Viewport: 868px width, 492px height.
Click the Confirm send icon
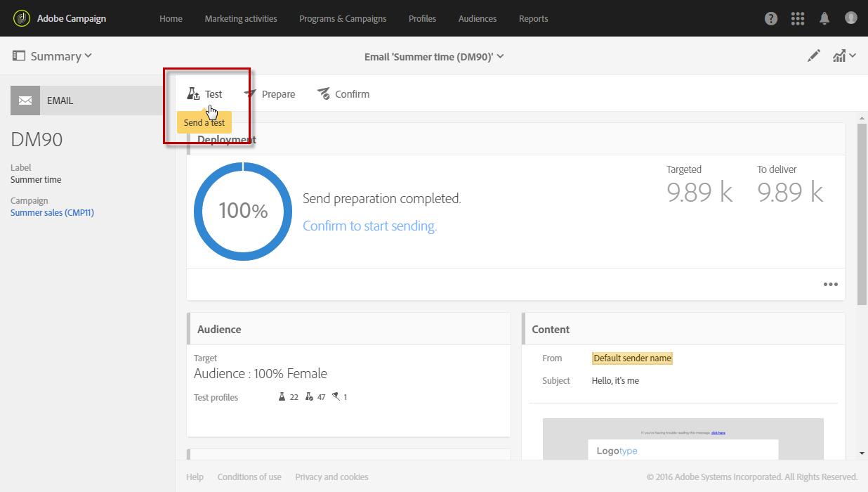tap(324, 94)
